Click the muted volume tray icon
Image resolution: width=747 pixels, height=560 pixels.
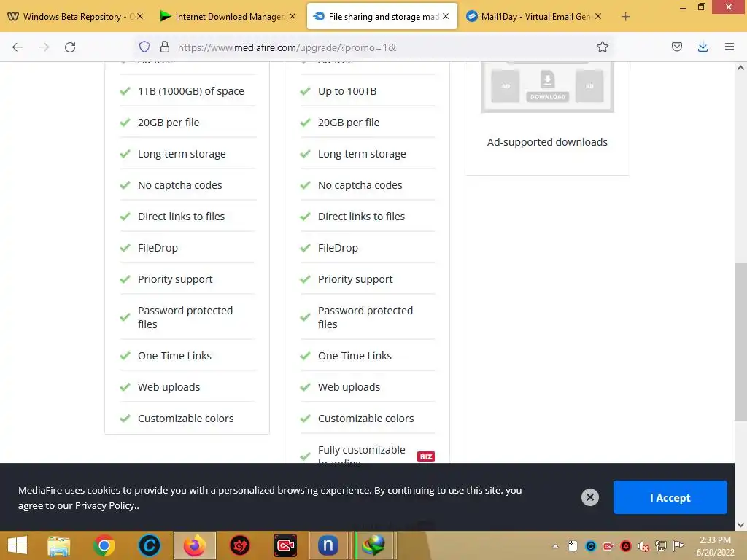pos(643,546)
